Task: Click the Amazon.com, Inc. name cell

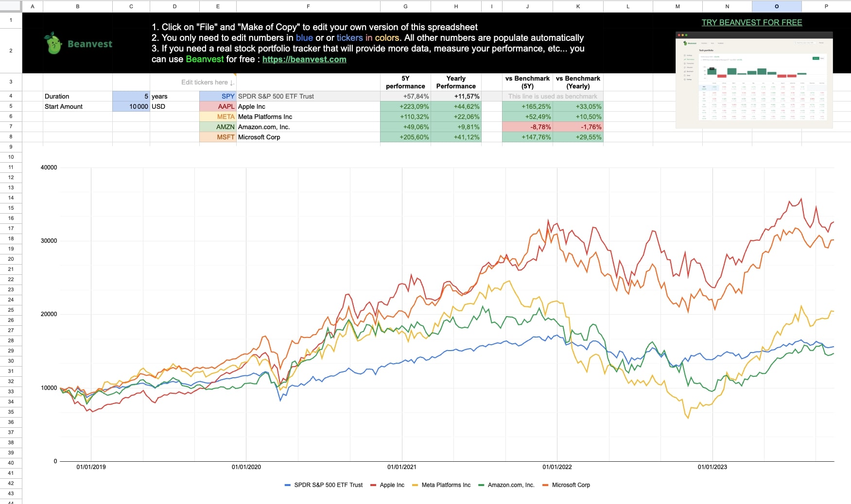Action: tap(308, 127)
